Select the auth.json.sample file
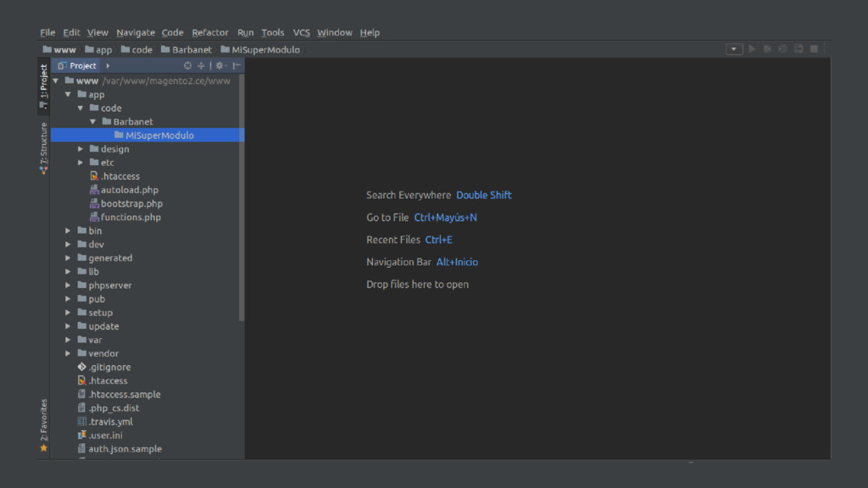The image size is (868, 488). 120,449
